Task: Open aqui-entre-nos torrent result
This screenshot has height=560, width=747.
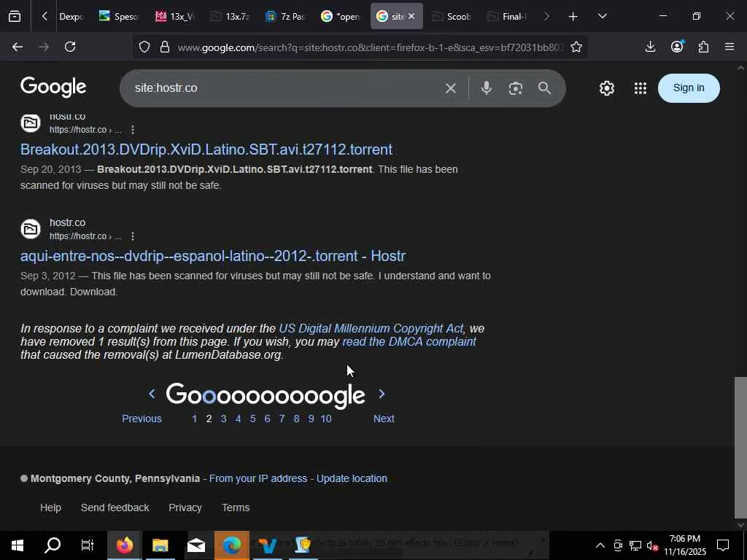Action: click(213, 256)
